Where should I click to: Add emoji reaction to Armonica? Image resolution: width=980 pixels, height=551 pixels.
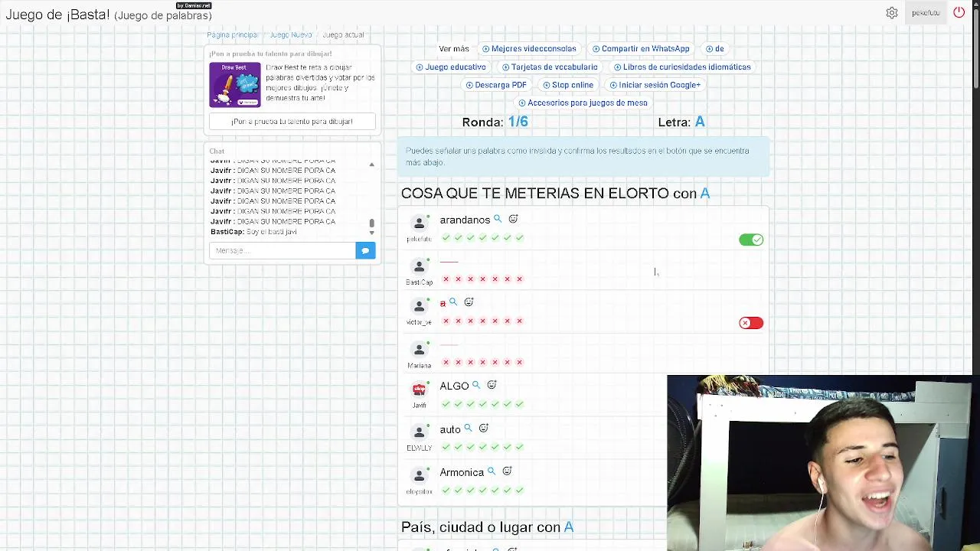point(507,471)
